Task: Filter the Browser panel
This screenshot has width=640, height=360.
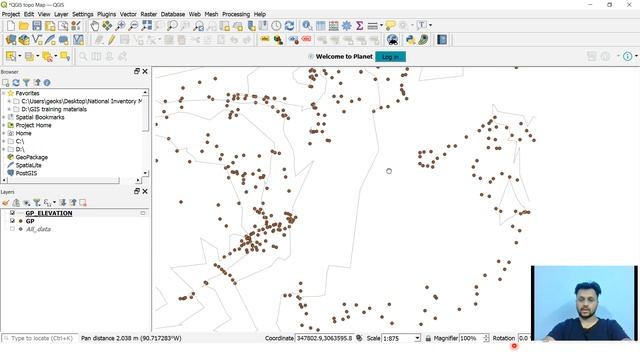Action: [x=26, y=82]
